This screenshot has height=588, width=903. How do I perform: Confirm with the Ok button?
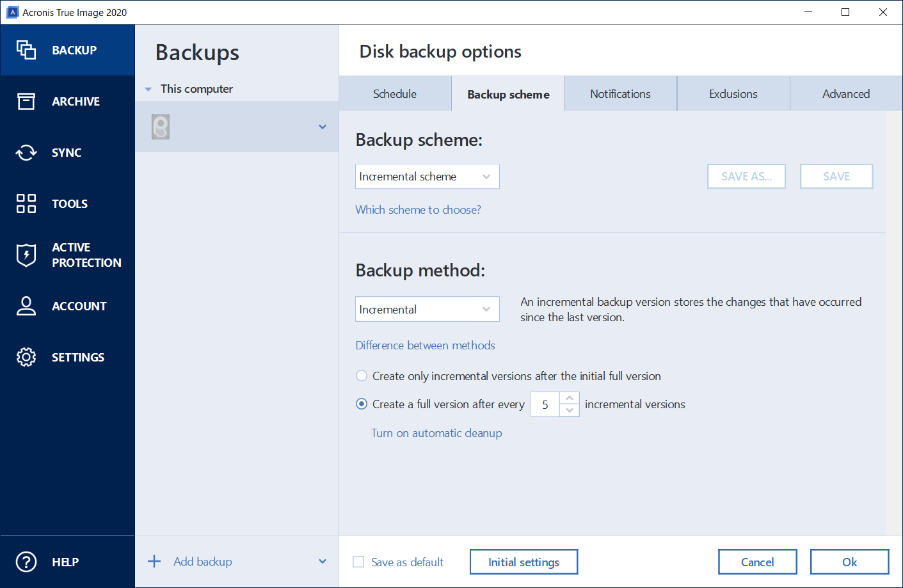(x=850, y=562)
